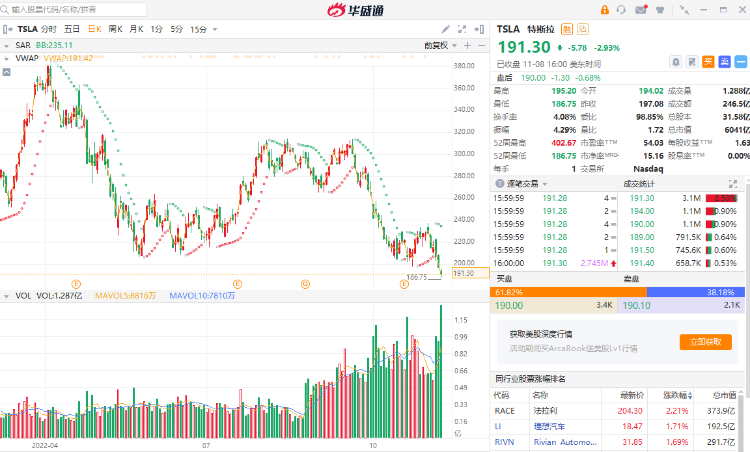Image resolution: width=750 pixels, height=452 pixels.
Task: Click the 16:00:00 trade row
Action: click(555, 263)
